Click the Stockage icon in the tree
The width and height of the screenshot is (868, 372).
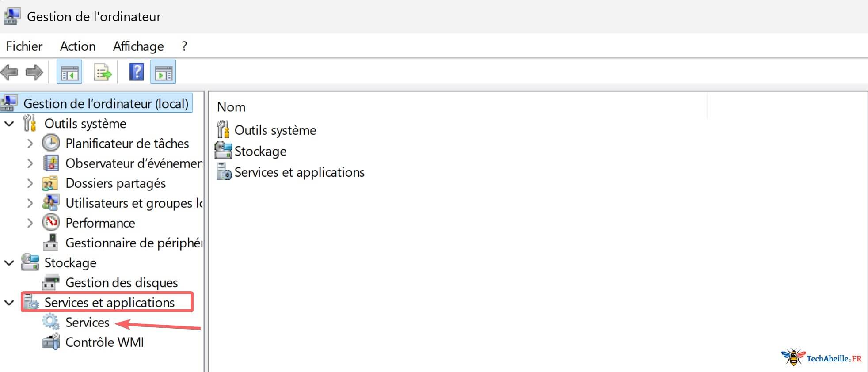[30, 262]
